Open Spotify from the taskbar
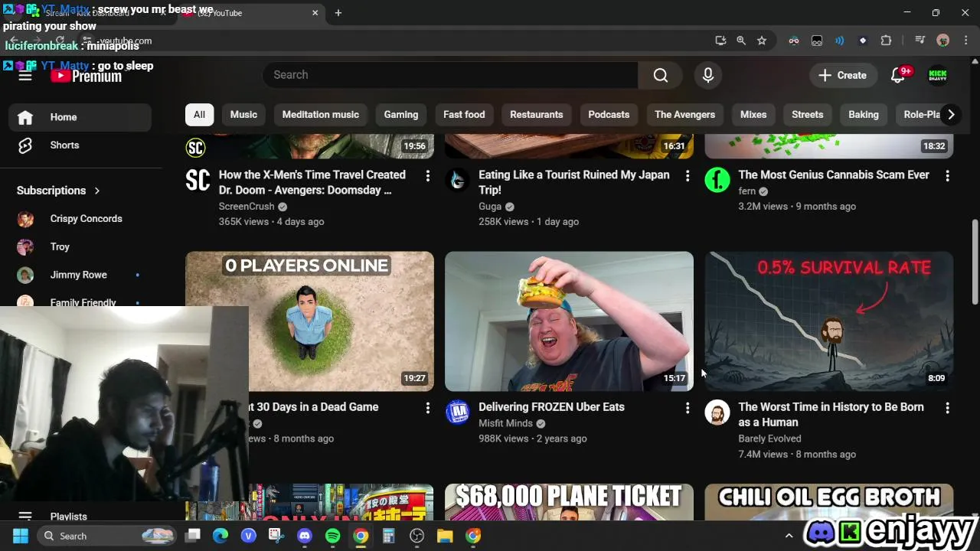The height and width of the screenshot is (551, 980). tap(333, 536)
